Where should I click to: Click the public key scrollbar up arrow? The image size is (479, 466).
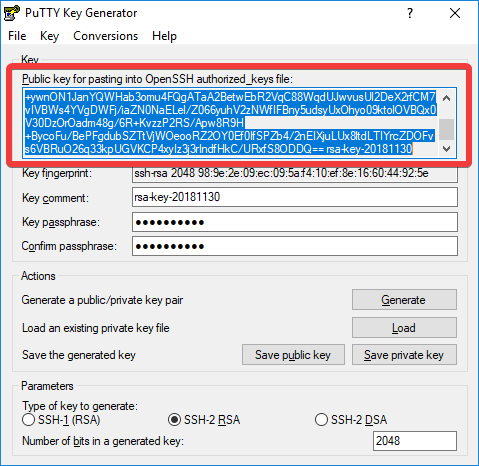pos(447,98)
